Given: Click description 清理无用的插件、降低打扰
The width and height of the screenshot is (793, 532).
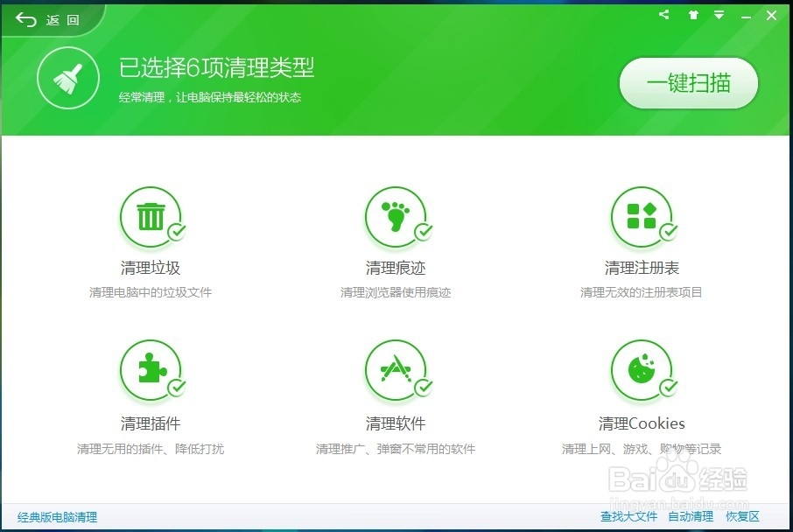Looking at the screenshot, I should tap(151, 449).
